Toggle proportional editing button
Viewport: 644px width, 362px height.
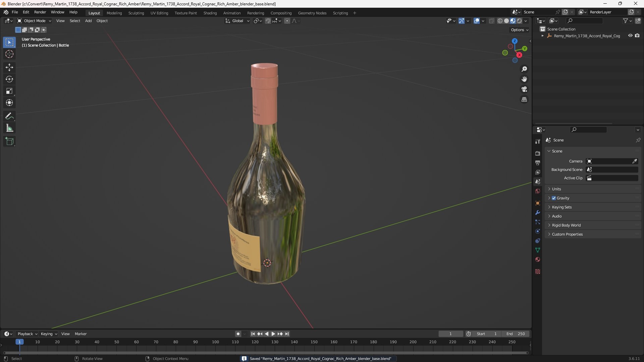287,21
